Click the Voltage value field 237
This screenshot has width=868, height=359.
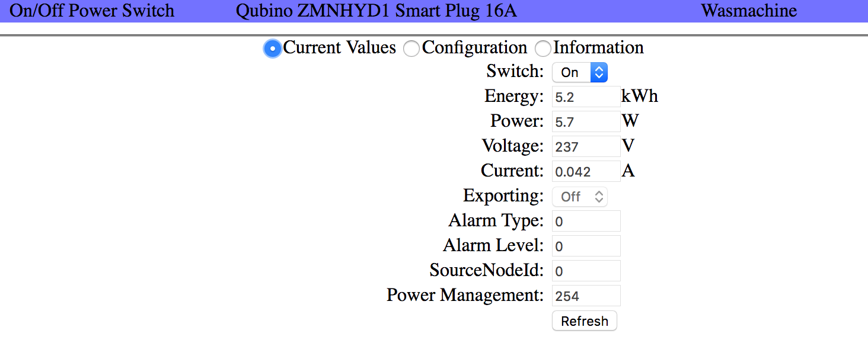pyautogui.click(x=586, y=147)
